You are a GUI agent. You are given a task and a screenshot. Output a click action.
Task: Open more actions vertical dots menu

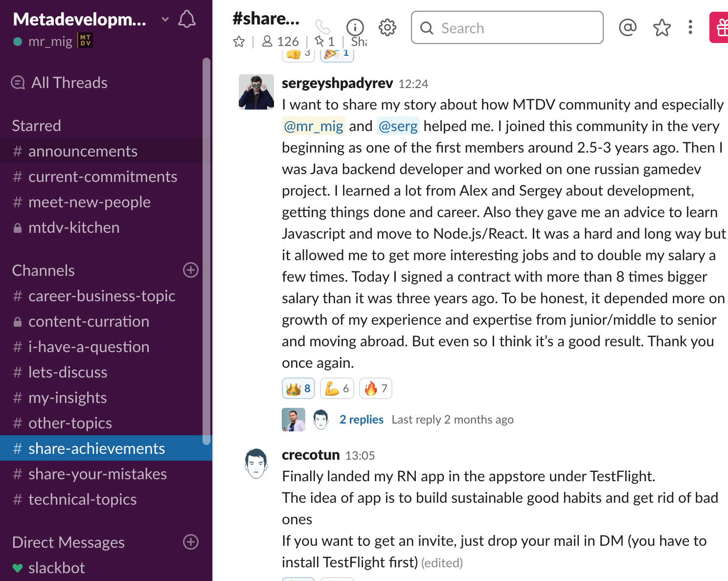coord(690,27)
